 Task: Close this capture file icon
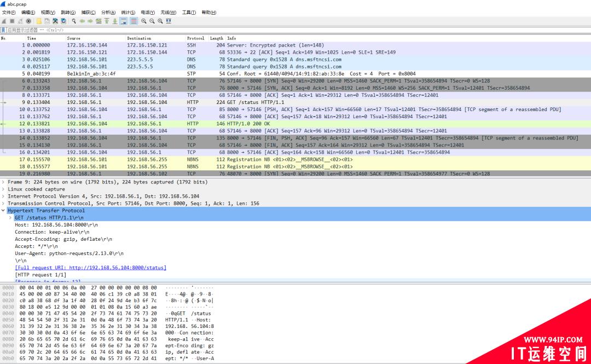55,21
